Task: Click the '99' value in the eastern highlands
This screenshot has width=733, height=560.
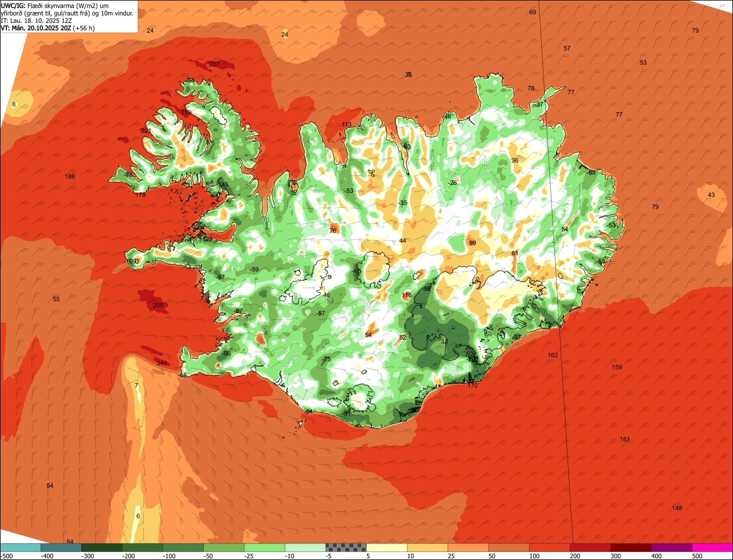Action: pos(472,243)
